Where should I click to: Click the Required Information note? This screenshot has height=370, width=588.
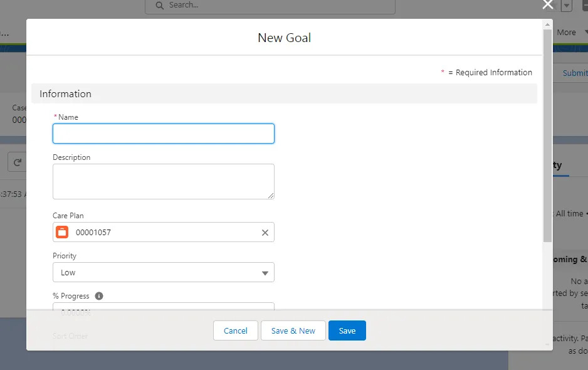click(x=486, y=72)
